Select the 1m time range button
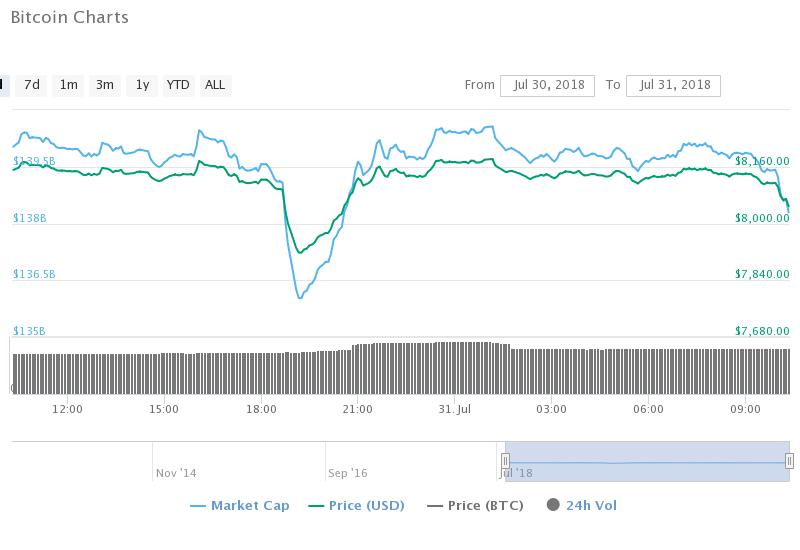The image size is (800, 550). click(x=68, y=85)
